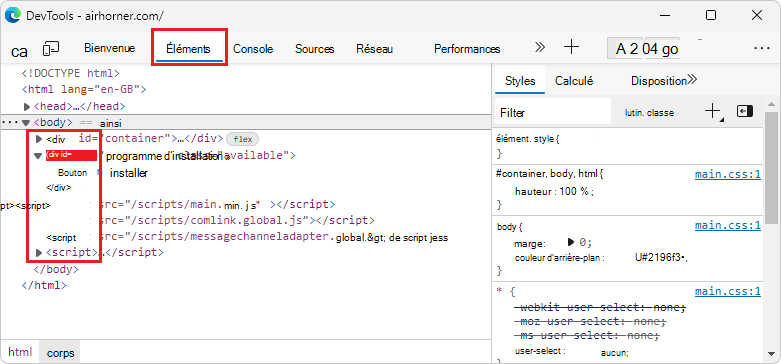
Task: Click the élément. style rule header
Action: (x=528, y=139)
